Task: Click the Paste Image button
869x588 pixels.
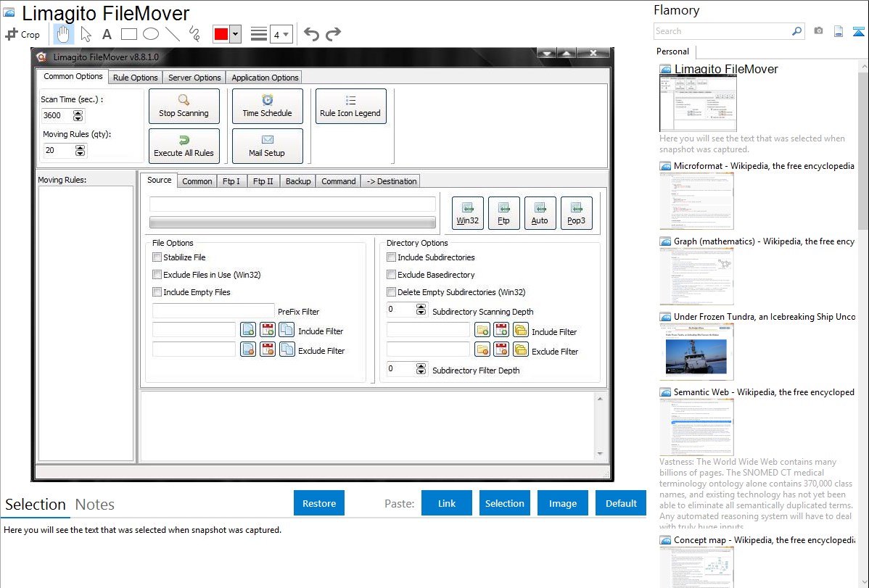Action: coord(562,503)
